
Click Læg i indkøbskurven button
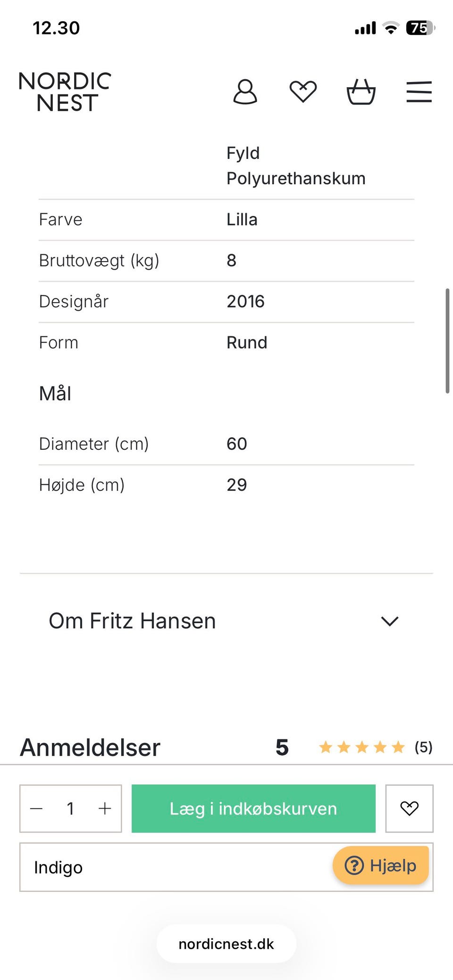[253, 808]
